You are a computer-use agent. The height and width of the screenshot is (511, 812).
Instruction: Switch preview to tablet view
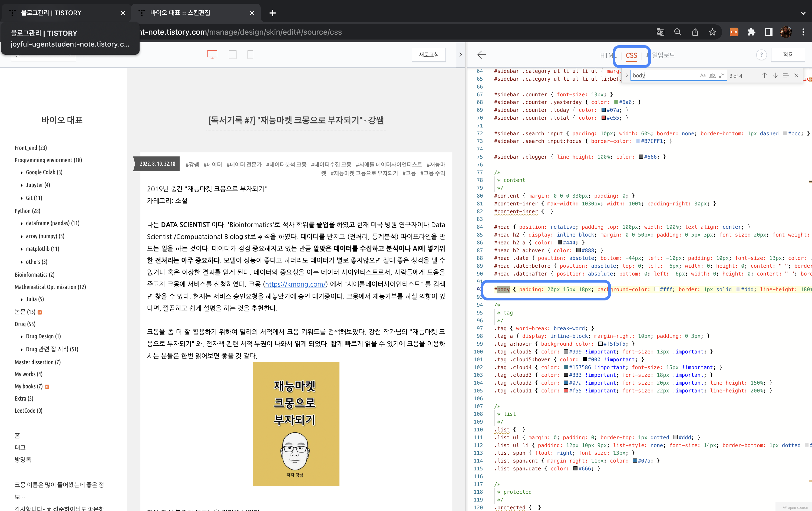[232, 55]
